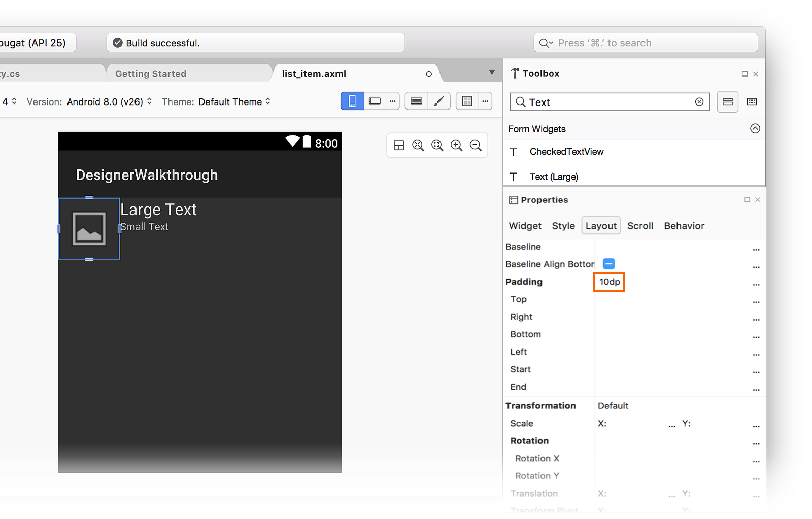
Task: Collapse the Form Widgets section
Action: pyautogui.click(x=755, y=128)
